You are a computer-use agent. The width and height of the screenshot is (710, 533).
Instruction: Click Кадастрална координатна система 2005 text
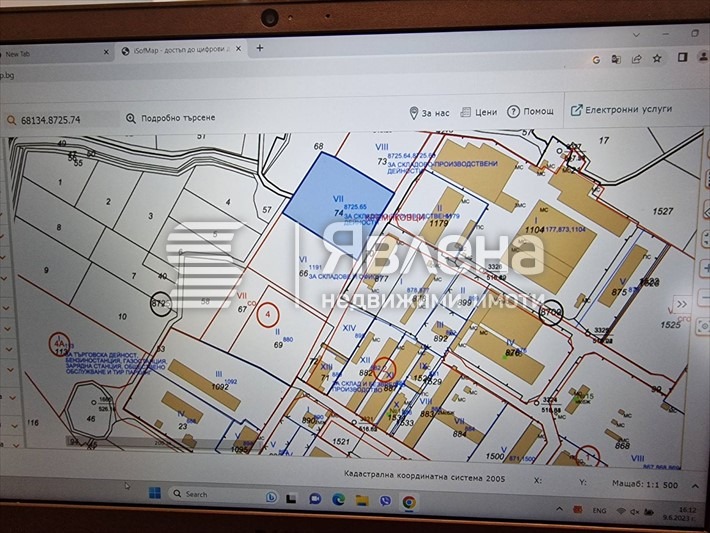pos(424,476)
